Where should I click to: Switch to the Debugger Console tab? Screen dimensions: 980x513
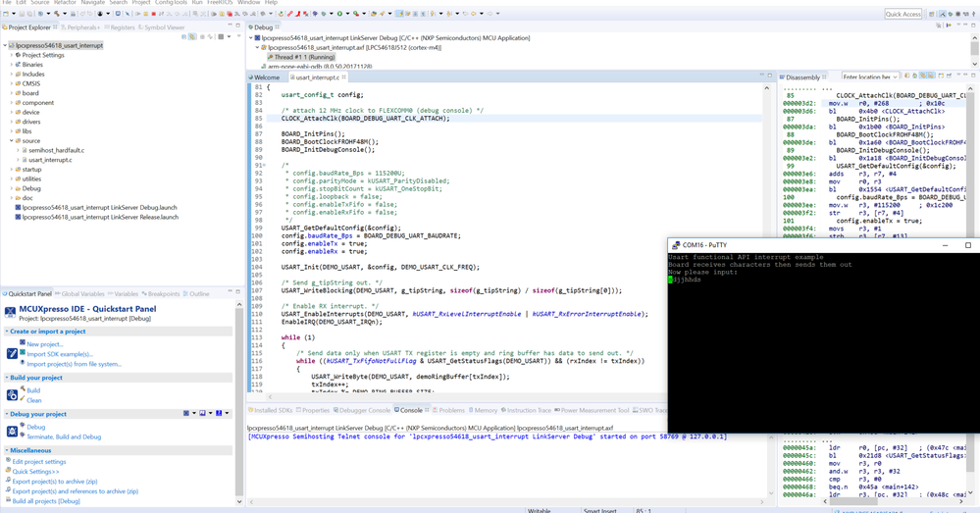click(x=361, y=411)
